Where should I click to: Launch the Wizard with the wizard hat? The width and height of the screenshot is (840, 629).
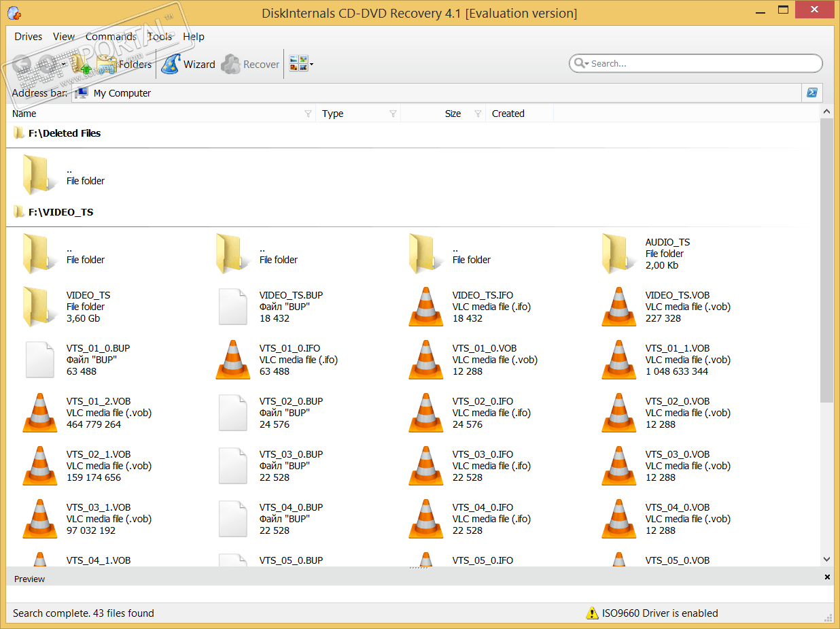188,65
